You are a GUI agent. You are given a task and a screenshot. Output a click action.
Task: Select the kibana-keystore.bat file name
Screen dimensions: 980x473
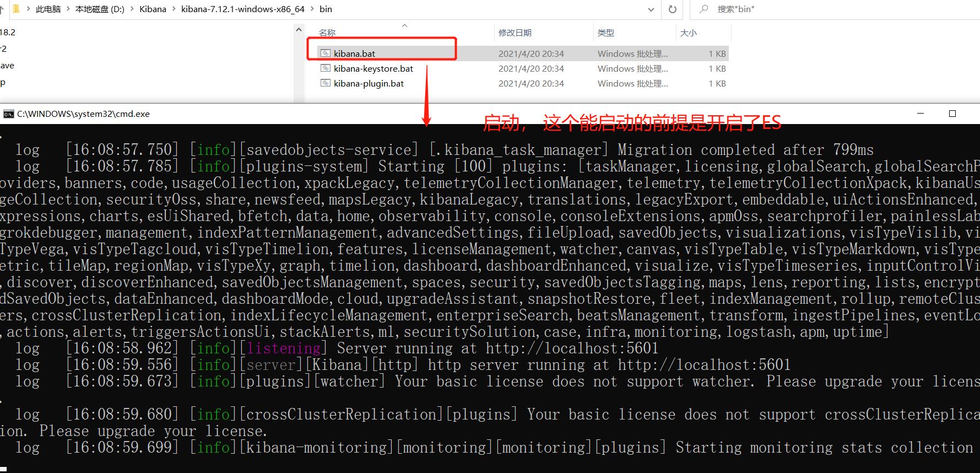(x=373, y=68)
